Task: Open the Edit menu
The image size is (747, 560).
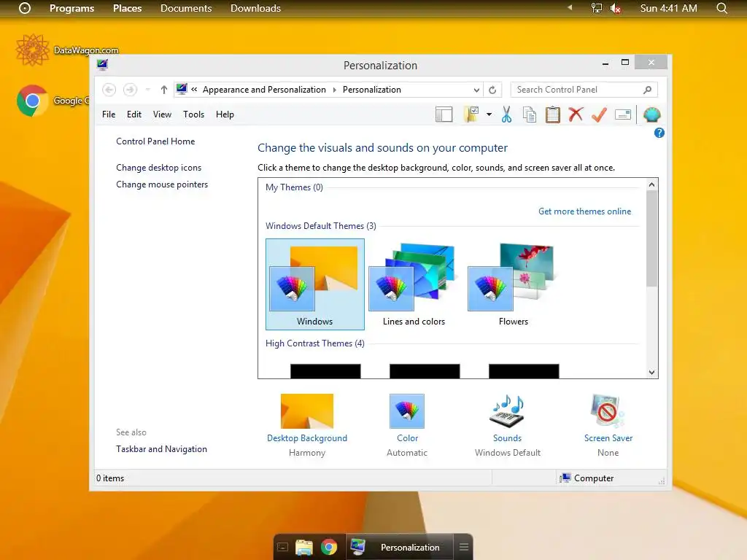Action: [x=134, y=114]
